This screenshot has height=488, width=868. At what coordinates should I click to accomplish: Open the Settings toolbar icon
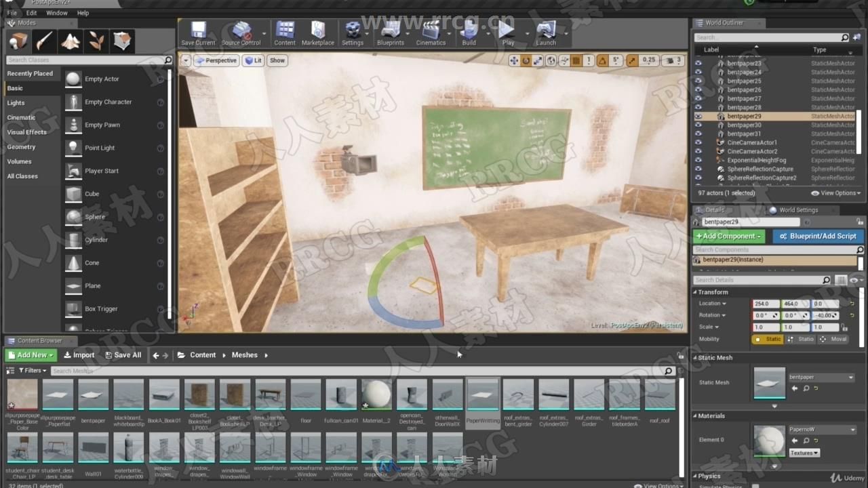(x=352, y=34)
